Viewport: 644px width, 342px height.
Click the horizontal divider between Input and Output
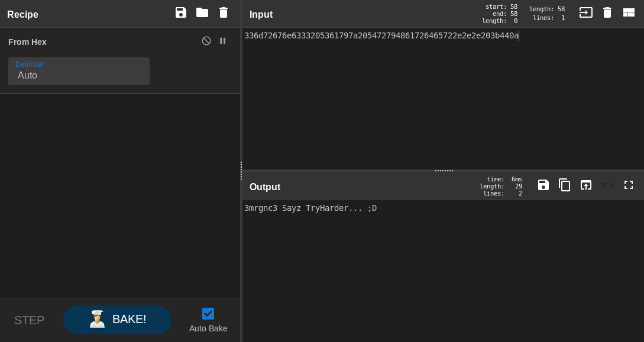(x=444, y=170)
